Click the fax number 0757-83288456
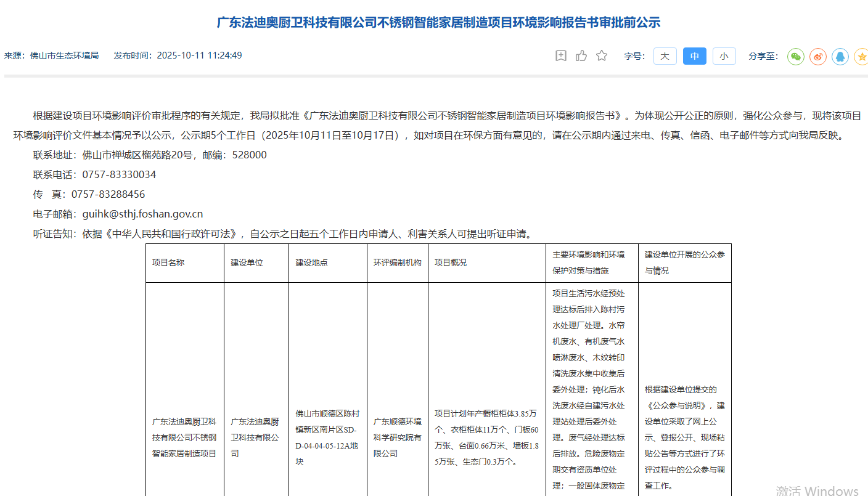 108,195
